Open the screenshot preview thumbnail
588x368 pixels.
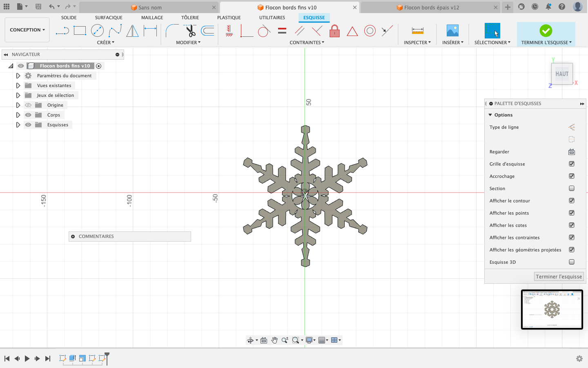coord(552,310)
